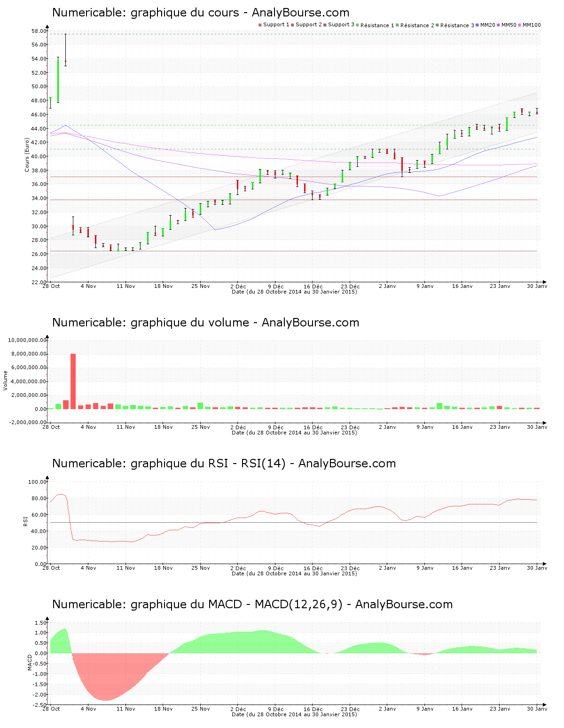Select the 'Support 1' legend label

(276, 25)
